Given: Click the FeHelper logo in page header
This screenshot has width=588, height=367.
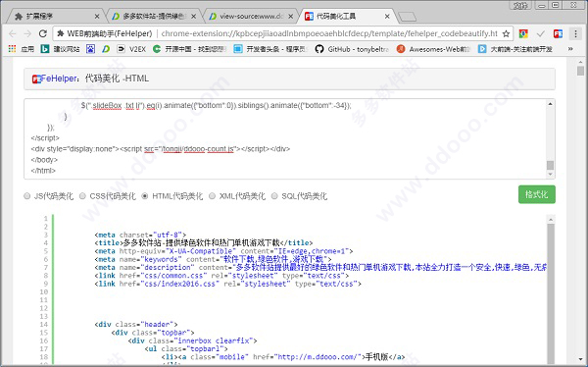Looking at the screenshot, I should pyautogui.click(x=36, y=79).
